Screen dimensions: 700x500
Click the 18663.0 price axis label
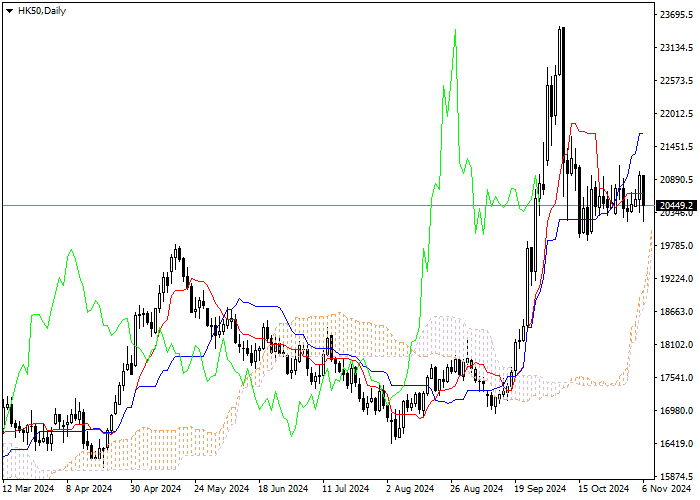click(x=676, y=312)
